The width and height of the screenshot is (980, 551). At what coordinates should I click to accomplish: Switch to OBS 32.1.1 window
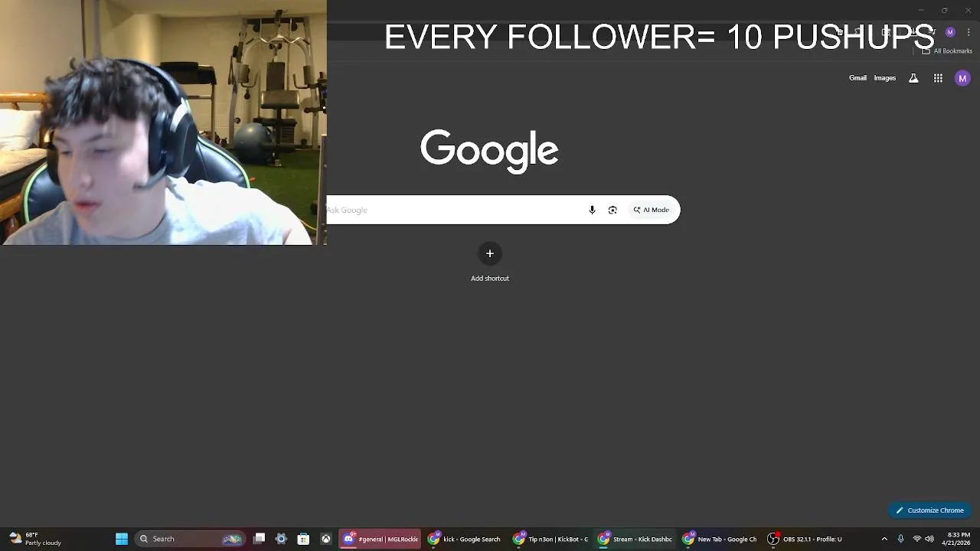click(x=805, y=539)
